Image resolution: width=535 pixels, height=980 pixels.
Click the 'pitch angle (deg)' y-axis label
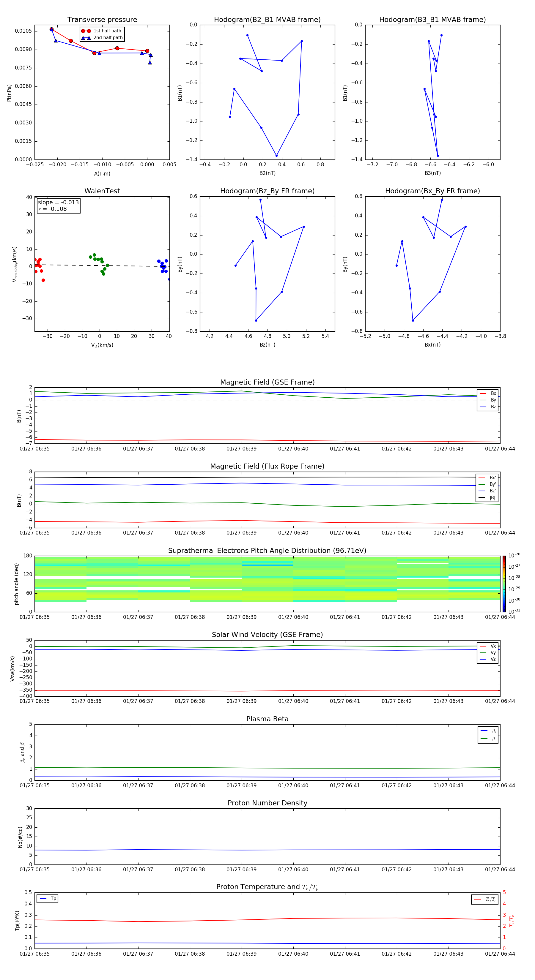[x=16, y=584]
